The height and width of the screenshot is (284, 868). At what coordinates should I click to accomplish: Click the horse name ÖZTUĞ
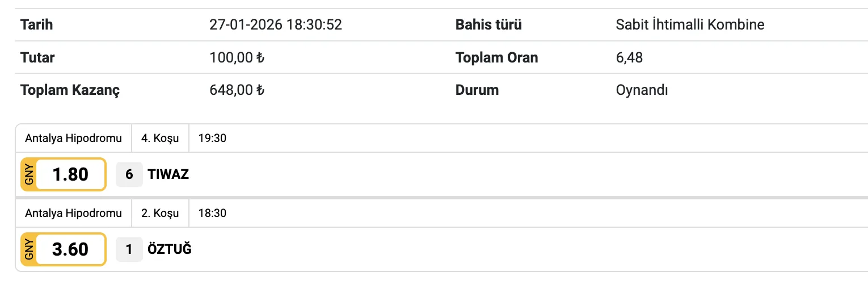click(170, 249)
